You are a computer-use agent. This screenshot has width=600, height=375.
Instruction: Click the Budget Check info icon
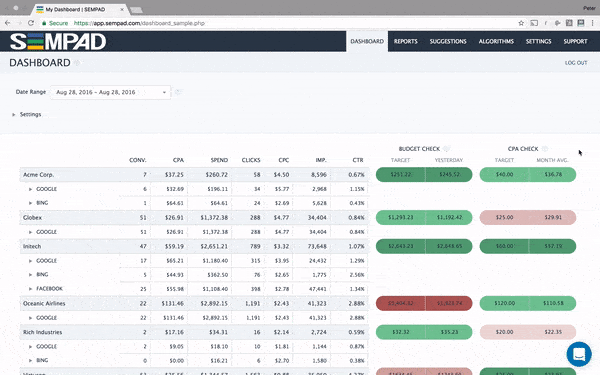446,148
